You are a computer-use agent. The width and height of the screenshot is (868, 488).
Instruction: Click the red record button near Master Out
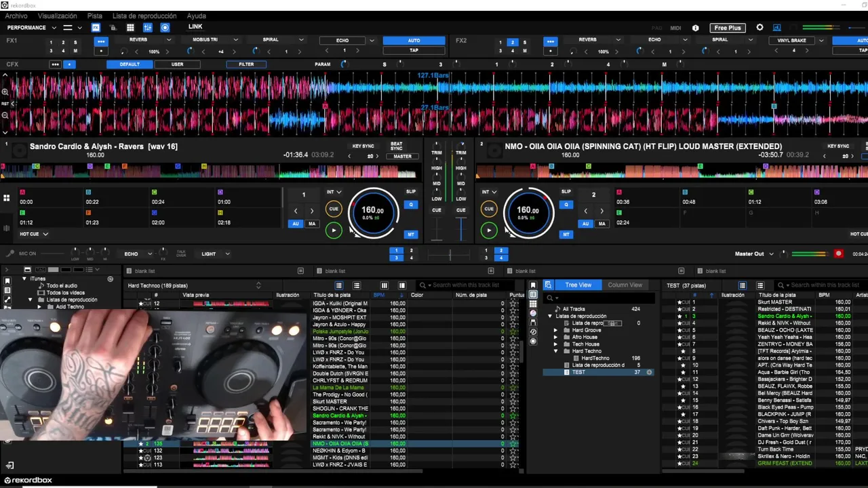click(x=839, y=253)
